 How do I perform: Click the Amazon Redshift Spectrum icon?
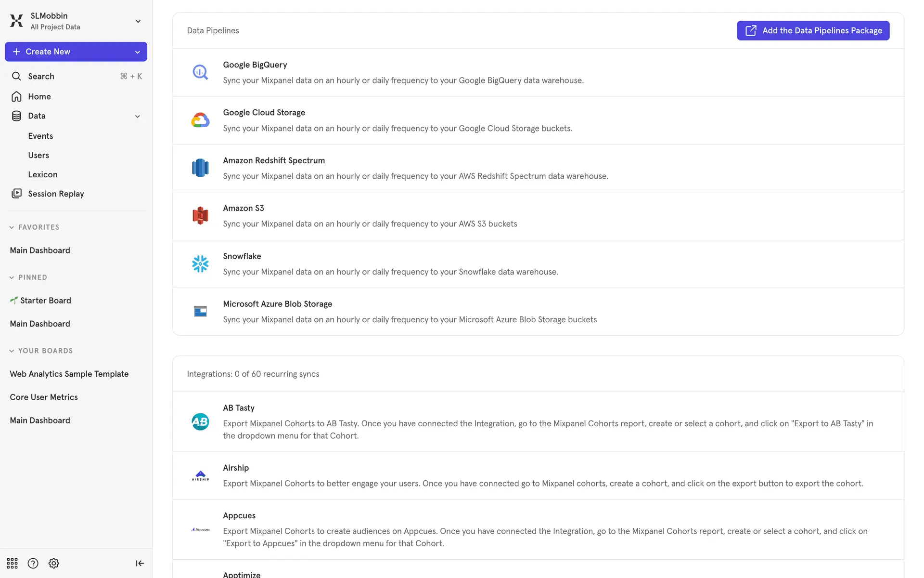click(x=200, y=168)
